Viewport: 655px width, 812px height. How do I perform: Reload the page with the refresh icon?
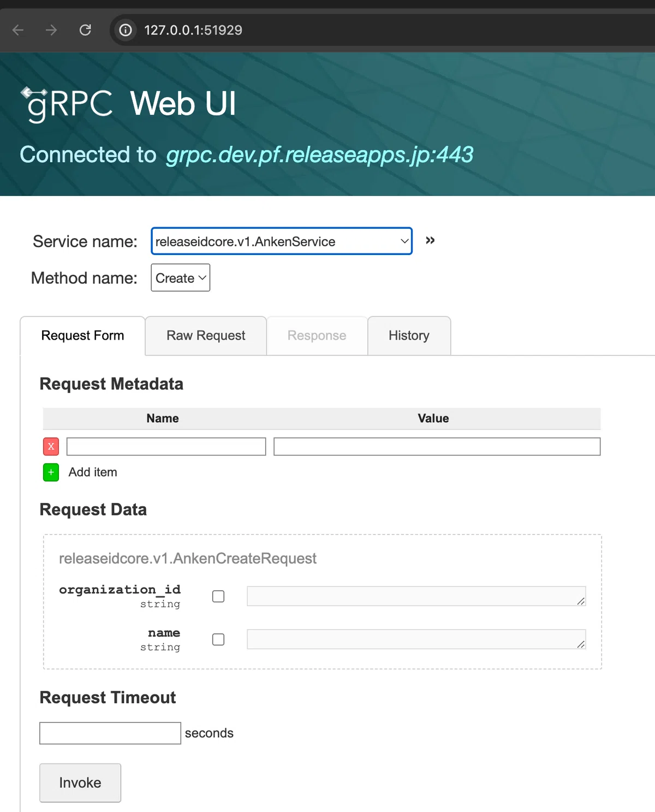pyautogui.click(x=85, y=30)
